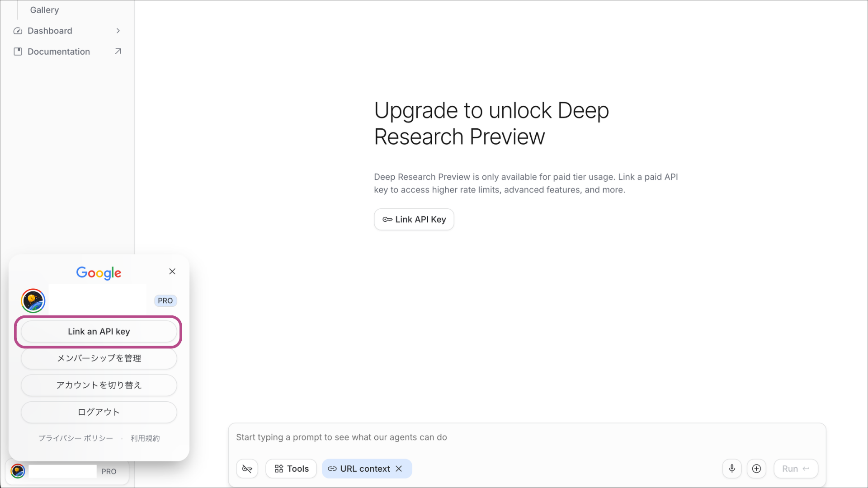Click the plus circle add button
This screenshot has width=868, height=488.
click(x=756, y=469)
